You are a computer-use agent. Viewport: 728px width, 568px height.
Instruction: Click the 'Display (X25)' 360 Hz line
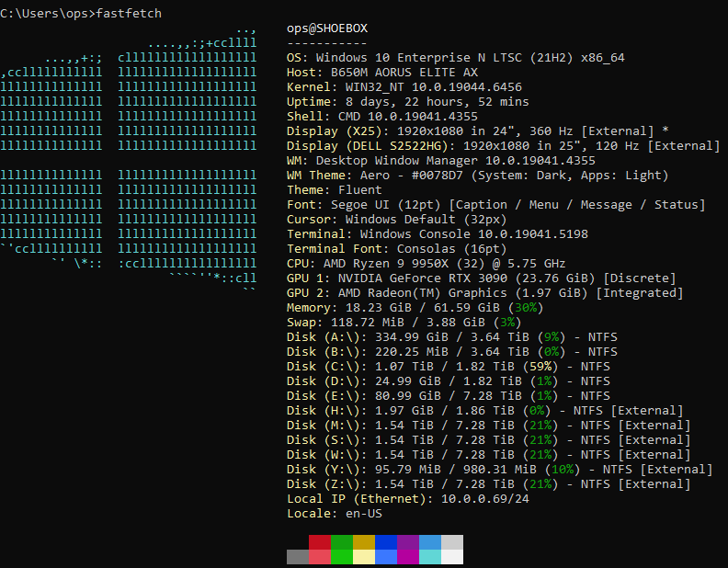[478, 131]
